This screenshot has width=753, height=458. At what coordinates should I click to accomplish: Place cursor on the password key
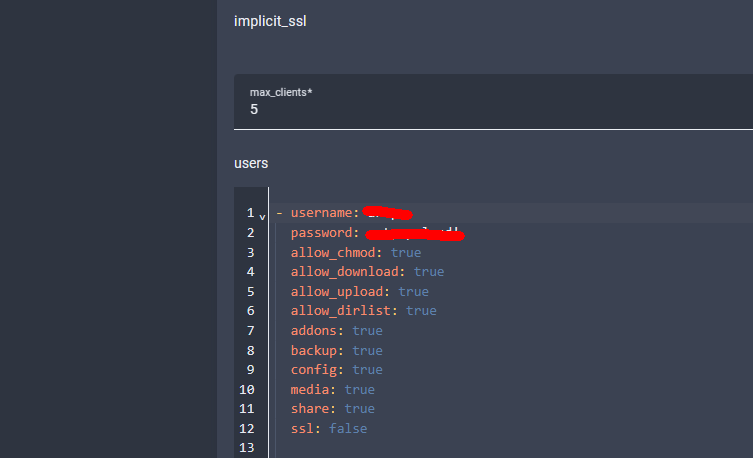click(x=323, y=233)
